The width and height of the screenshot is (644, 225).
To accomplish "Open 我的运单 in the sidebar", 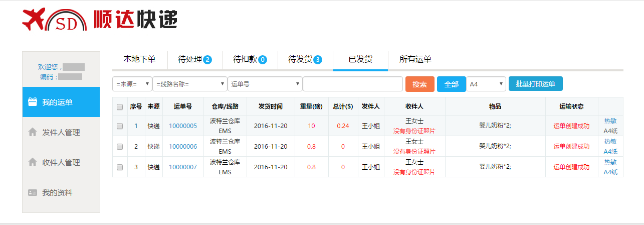I will click(61, 102).
